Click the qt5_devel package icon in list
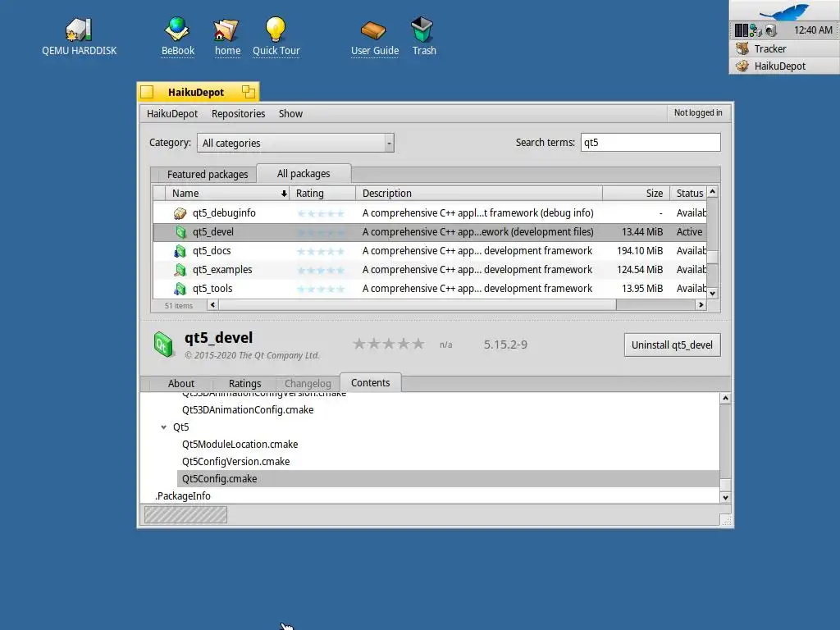840x630 pixels. (x=180, y=232)
